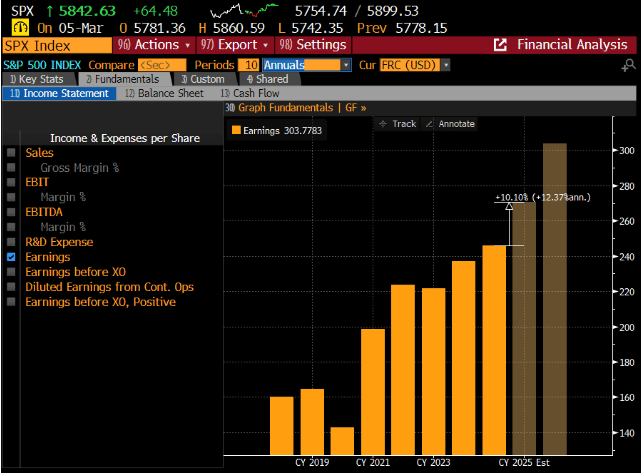Image resolution: width=641 pixels, height=473 pixels.
Task: Toggle the Sales checkbox
Action: tap(11, 152)
